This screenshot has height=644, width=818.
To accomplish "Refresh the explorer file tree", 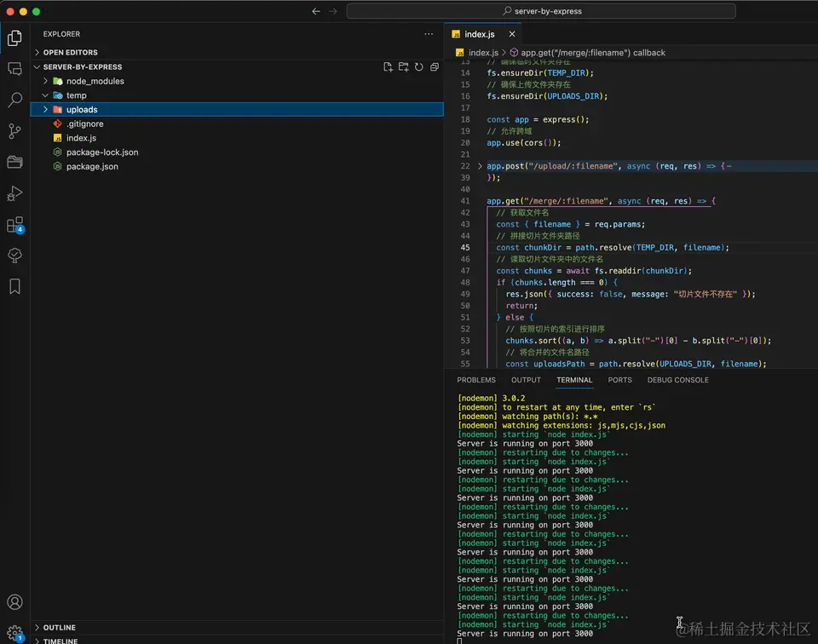I will click(x=419, y=66).
